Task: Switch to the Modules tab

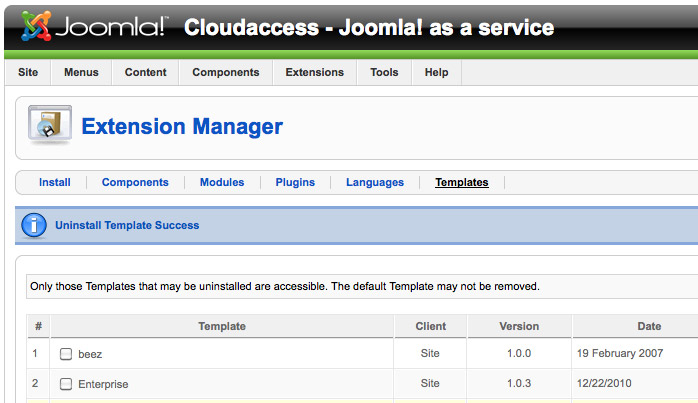Action: coord(222,182)
